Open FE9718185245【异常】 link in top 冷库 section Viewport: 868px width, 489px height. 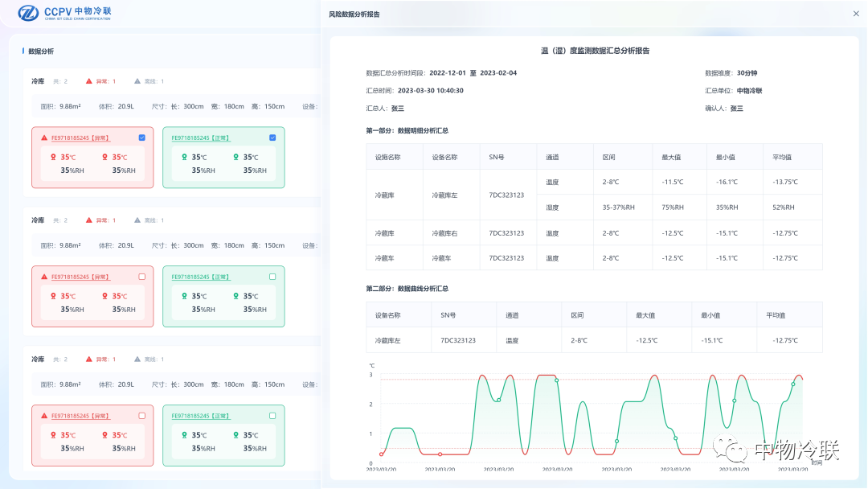click(80, 138)
